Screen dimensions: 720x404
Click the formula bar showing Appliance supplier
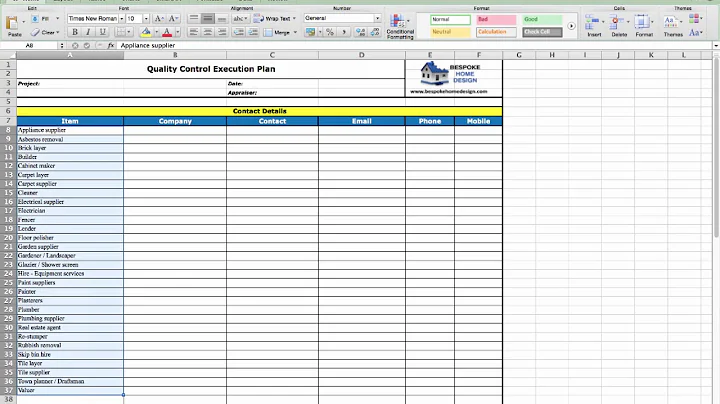pos(415,45)
